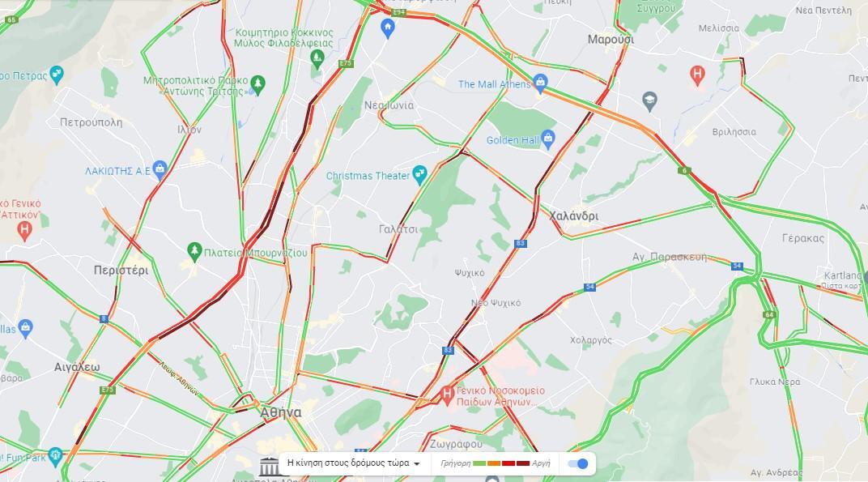
Task: Click the hospital marker near Μελίσσια
Action: 697,76
